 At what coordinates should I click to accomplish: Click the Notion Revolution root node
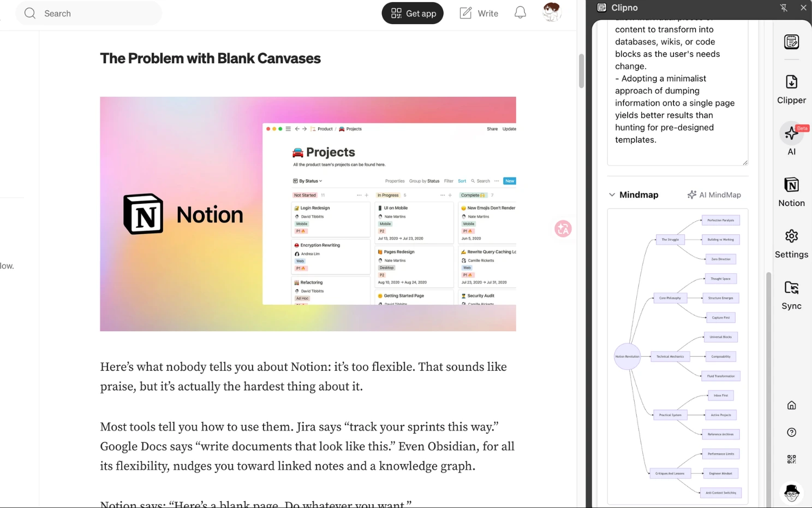(628, 357)
